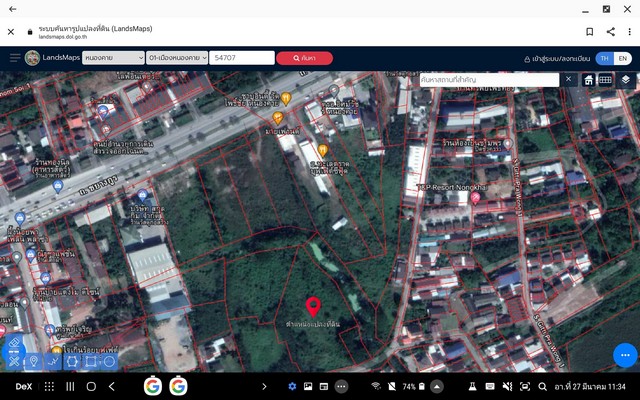Click the red parcel location pin on the map
Viewport: 640px width, 400px height.
coord(313,306)
